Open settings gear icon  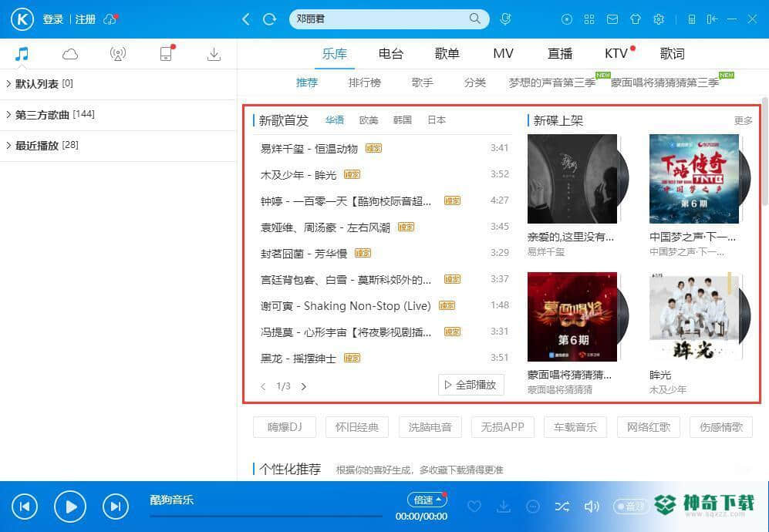click(x=659, y=19)
